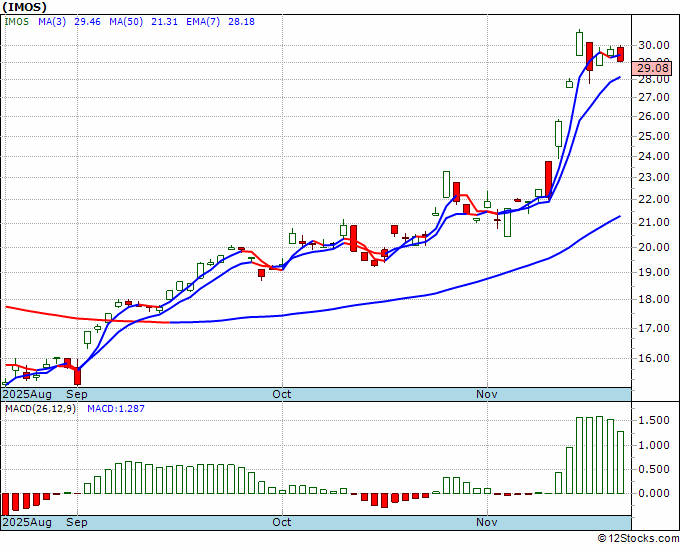Click the highest green candlestick above 30.00
This screenshot has height=546, width=680.
[579, 43]
